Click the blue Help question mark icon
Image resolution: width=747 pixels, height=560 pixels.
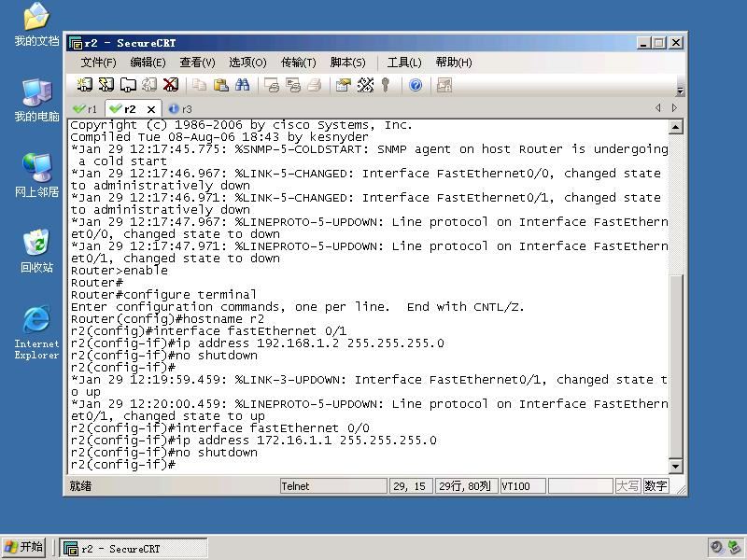coord(416,85)
